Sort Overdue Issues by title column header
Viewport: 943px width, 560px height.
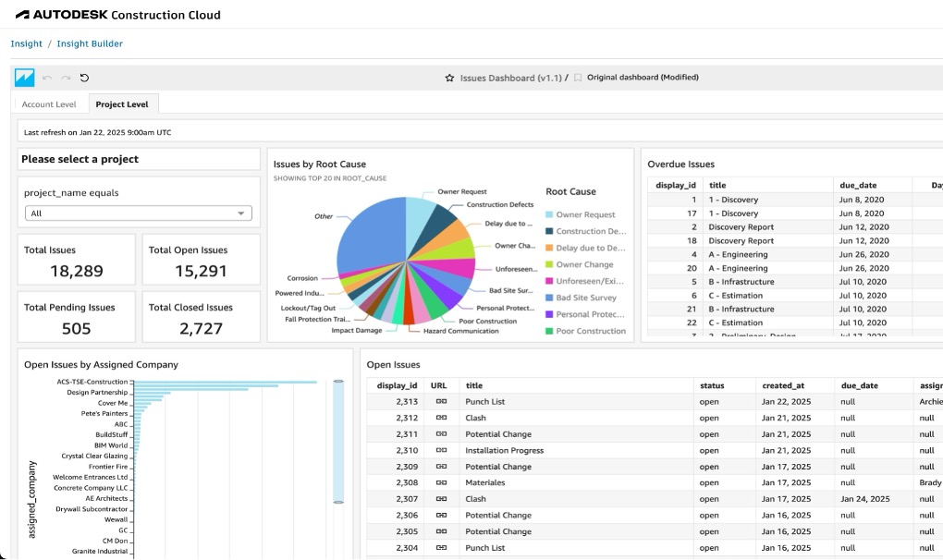point(717,185)
